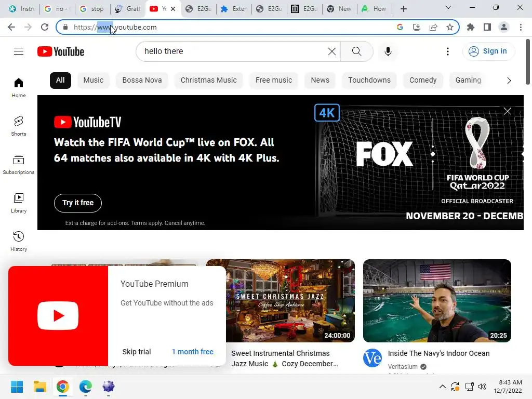Open Microsoft Edge from taskbar
This screenshot has height=399, width=532.
coord(86,387)
